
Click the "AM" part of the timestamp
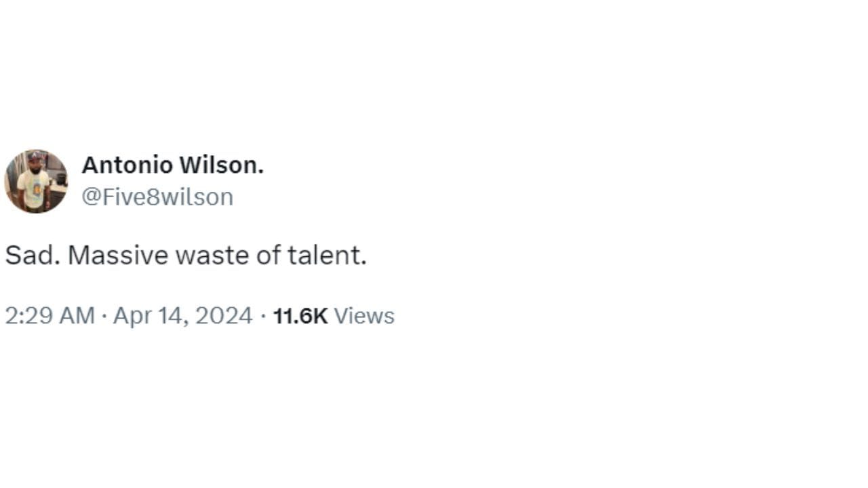(77, 316)
